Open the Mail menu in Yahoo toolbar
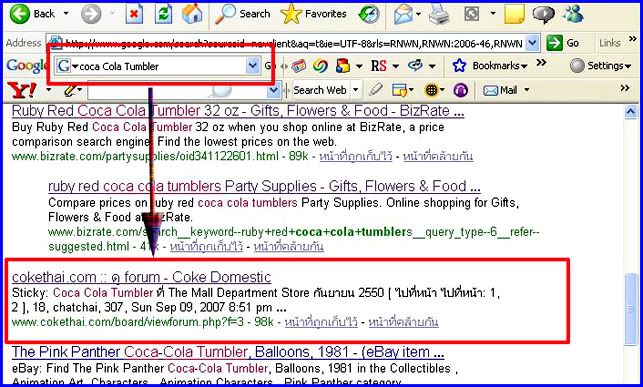 click(506, 90)
